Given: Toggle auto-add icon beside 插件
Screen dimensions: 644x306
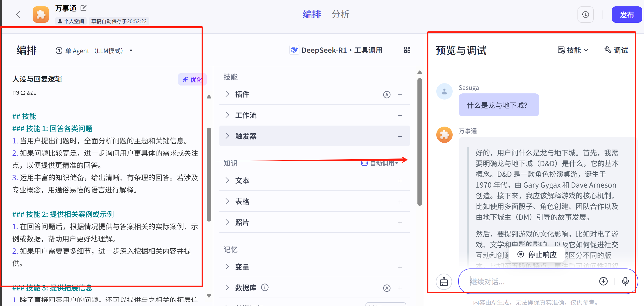Looking at the screenshot, I should [x=387, y=95].
